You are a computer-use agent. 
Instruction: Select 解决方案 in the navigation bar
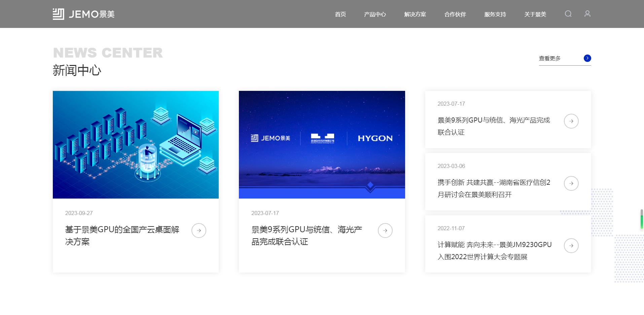(x=415, y=14)
